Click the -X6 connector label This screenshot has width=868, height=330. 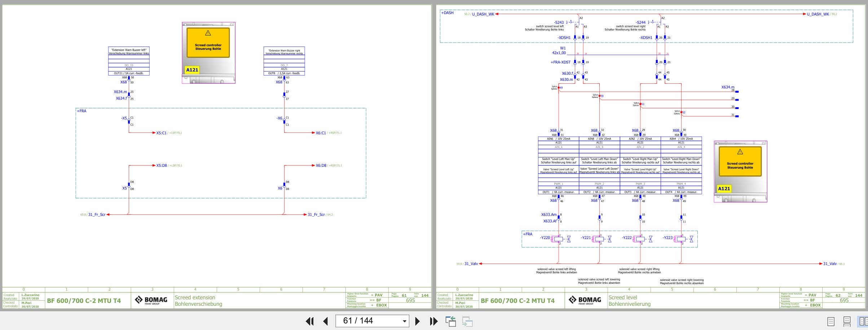click(279, 118)
